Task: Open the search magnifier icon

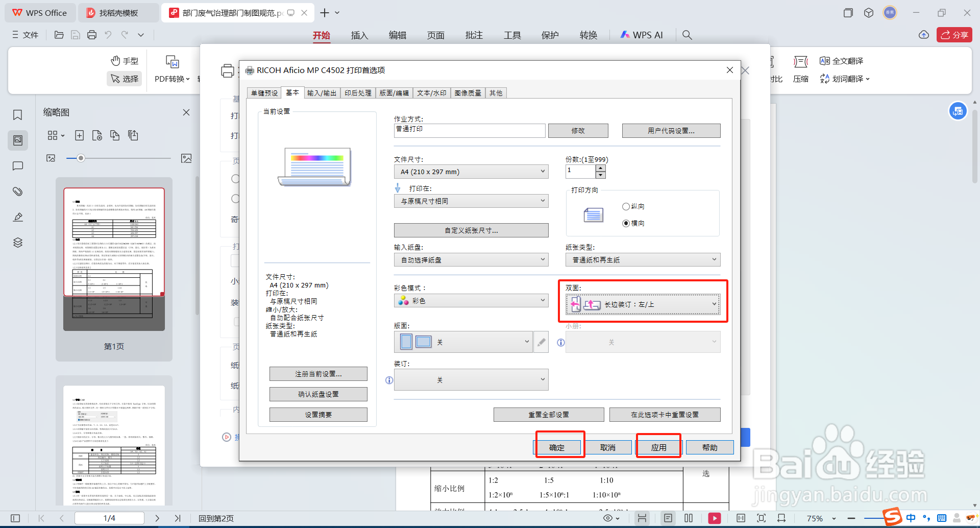Action: (x=687, y=35)
